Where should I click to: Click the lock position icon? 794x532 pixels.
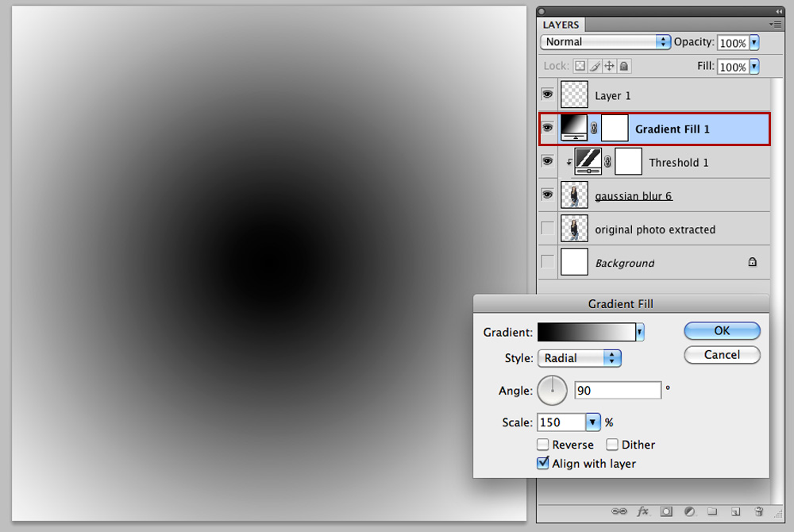(610, 67)
